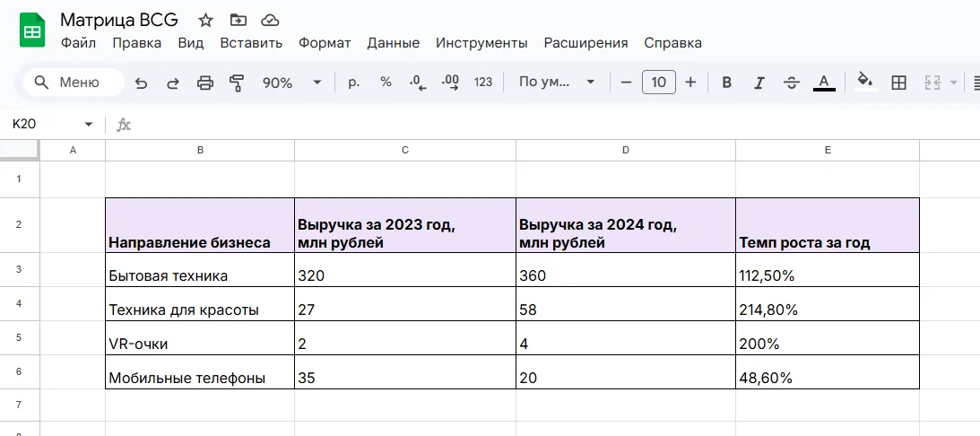Open the Вставить menu

coord(251,43)
